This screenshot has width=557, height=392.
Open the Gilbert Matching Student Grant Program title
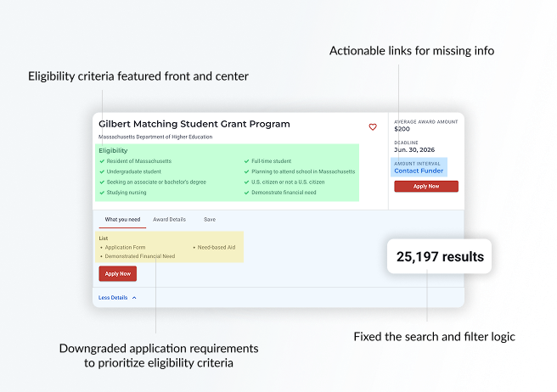pos(194,124)
